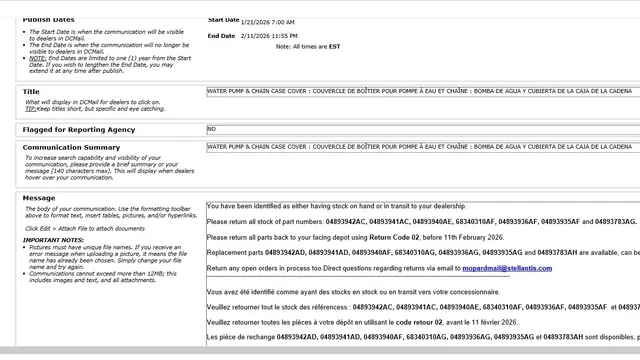Image resolution: width=640 pixels, height=360 pixels.
Task: Click 'Click Edit > Attach File to attach documents' text
Action: pyautogui.click(x=85, y=229)
